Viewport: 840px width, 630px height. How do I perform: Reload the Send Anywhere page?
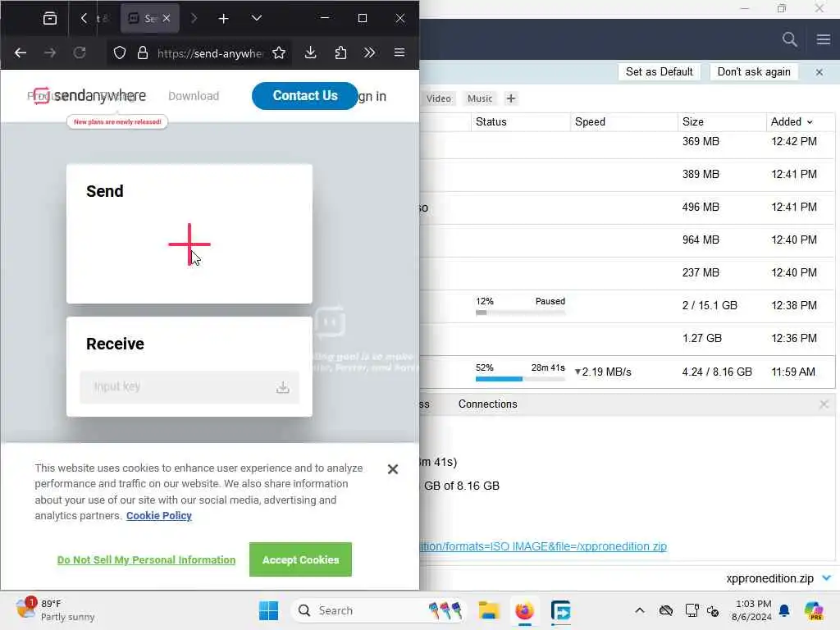(x=80, y=52)
